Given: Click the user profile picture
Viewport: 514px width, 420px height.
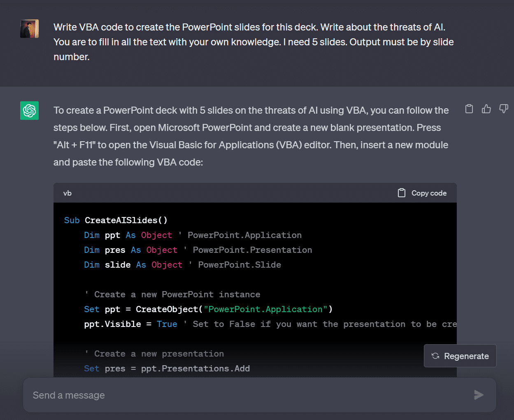Looking at the screenshot, I should 30,29.
